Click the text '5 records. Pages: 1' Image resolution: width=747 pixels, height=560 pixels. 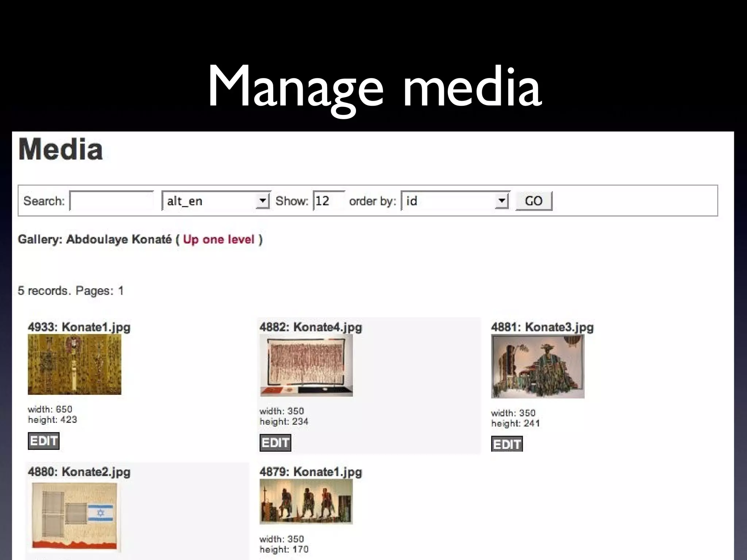click(x=71, y=291)
